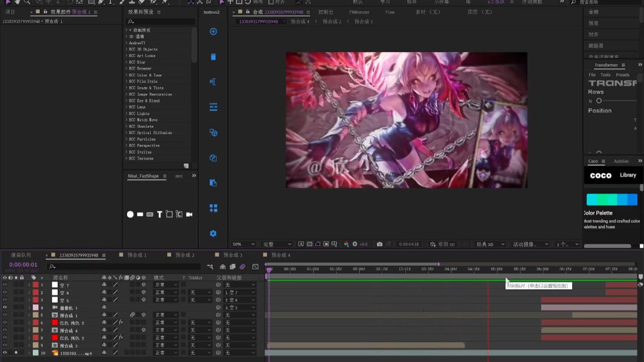This screenshot has height=362, width=644.
Task: Create rectangle shape in Nisai_FastShape
Action: coord(140,214)
